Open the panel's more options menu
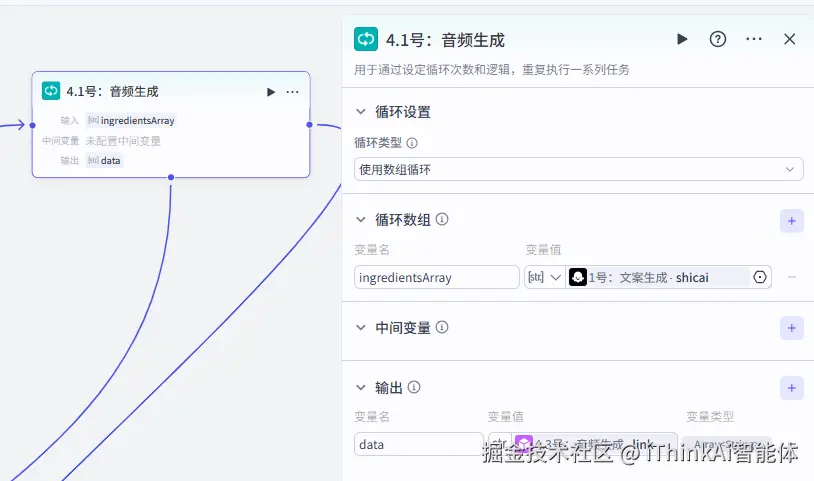Viewport: 814px width, 481px height. click(x=754, y=39)
